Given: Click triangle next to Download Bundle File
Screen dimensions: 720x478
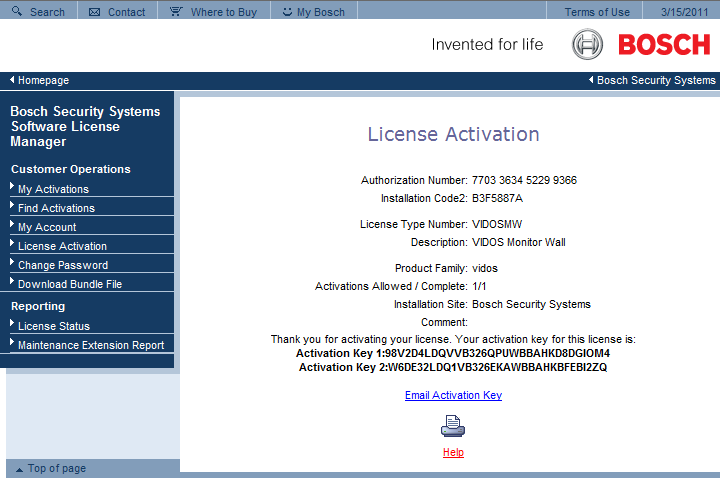Looking at the screenshot, I should click(12, 281).
